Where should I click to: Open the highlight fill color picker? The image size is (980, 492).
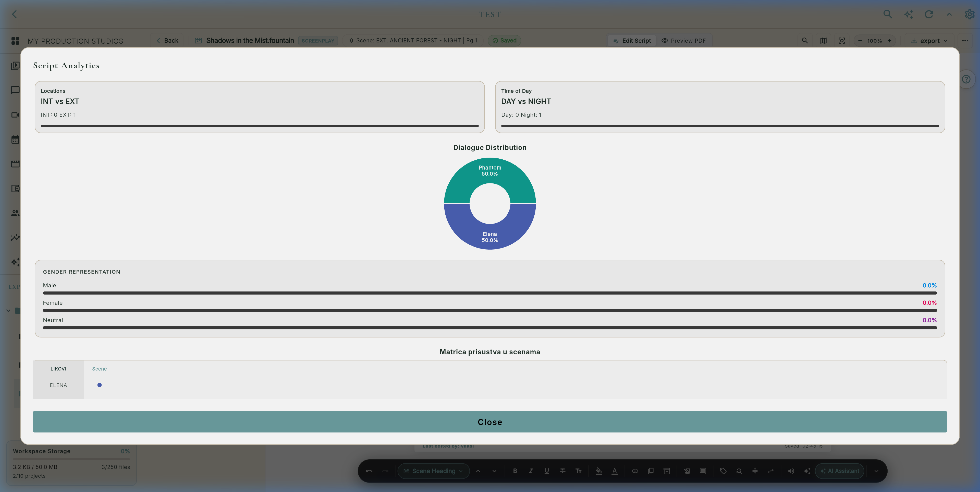pyautogui.click(x=598, y=471)
